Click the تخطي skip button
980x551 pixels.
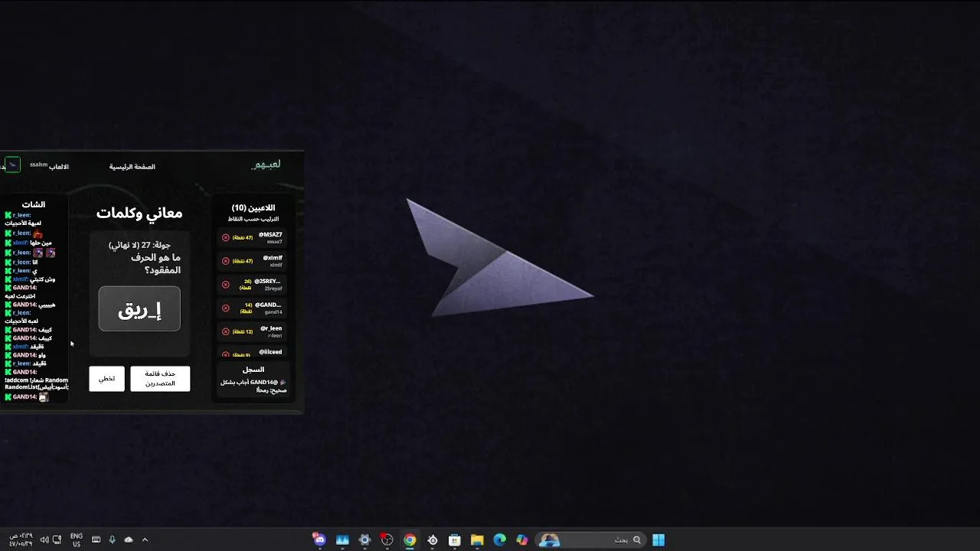[x=106, y=379]
